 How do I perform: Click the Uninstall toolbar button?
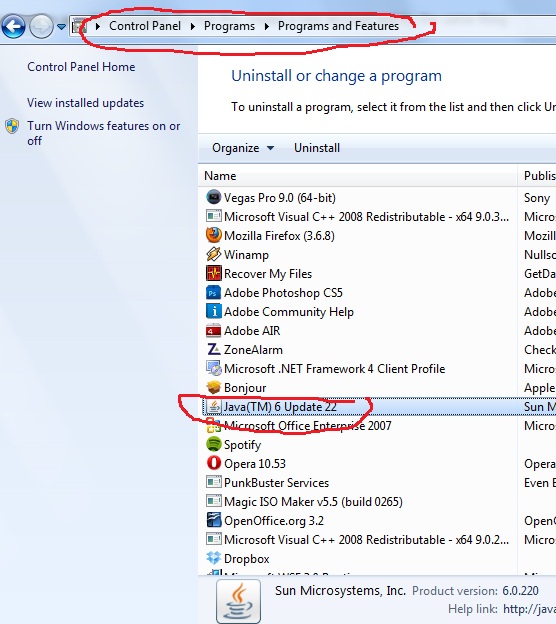[317, 148]
